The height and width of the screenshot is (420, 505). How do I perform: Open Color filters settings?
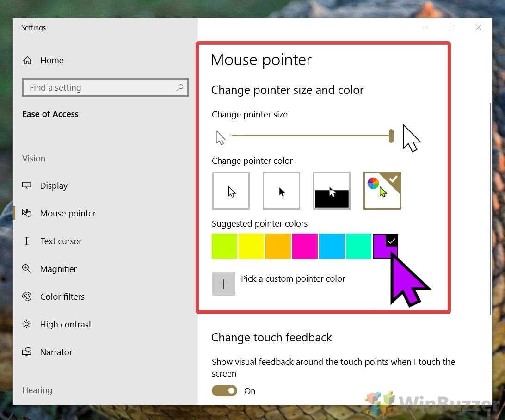[x=62, y=297]
